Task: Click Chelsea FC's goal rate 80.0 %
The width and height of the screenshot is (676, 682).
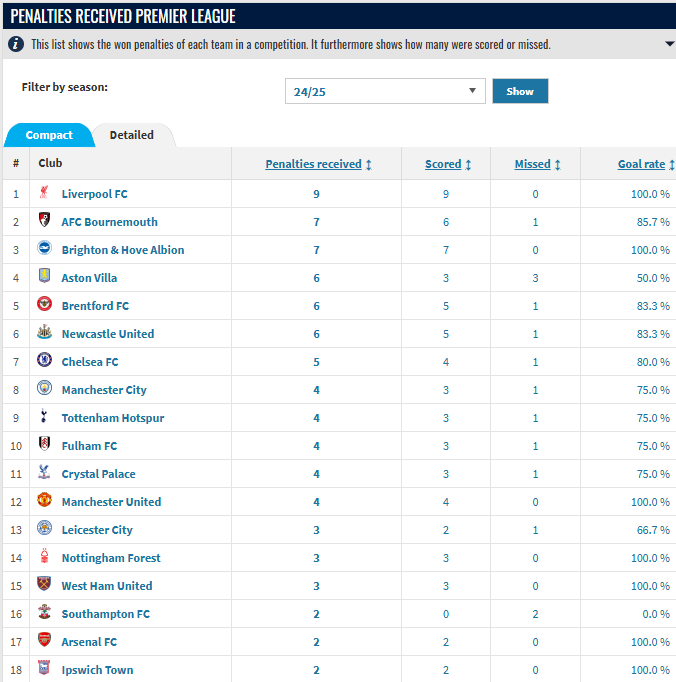Action: (653, 362)
